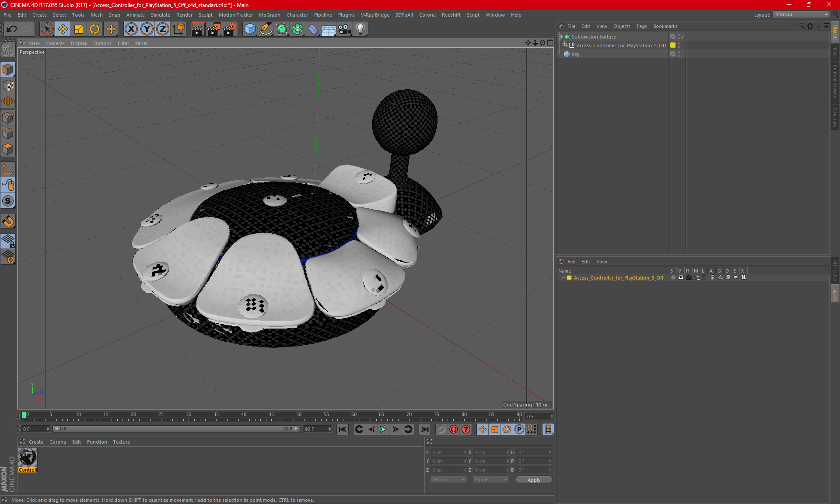Viewport: 840px width, 504px height.
Task: Click yellow layer swatch of Access_Controller object
Action: (x=673, y=45)
